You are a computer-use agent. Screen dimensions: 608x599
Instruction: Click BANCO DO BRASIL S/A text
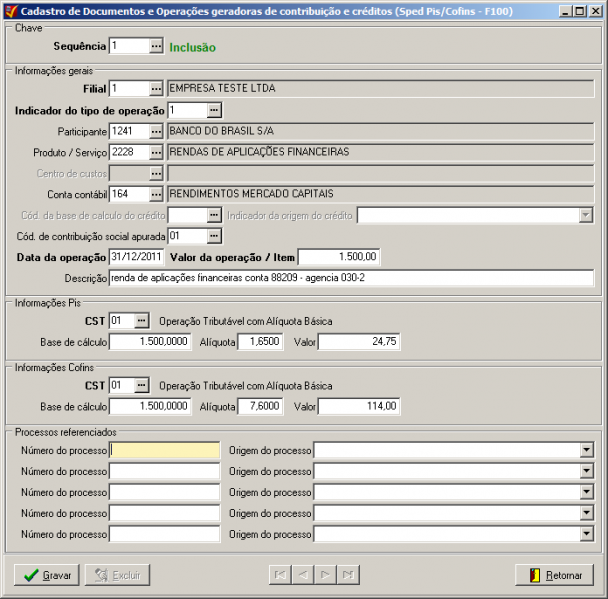pos(222,131)
